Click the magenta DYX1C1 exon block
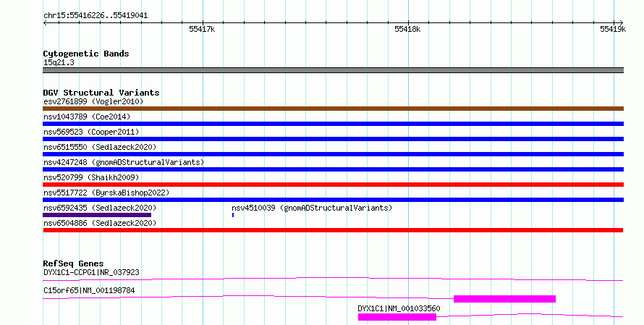Image resolution: width=644 pixels, height=325 pixels. coord(397,317)
